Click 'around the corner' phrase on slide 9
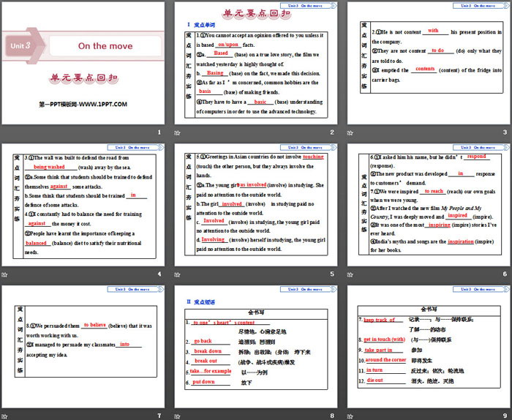The height and width of the screenshot is (420, 512). click(x=385, y=359)
